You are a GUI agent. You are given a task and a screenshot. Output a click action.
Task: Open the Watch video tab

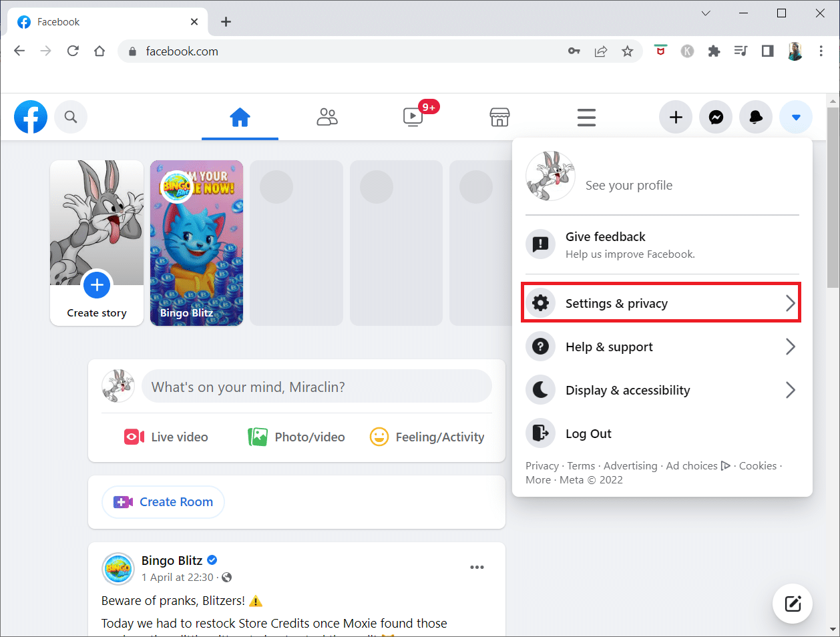413,118
